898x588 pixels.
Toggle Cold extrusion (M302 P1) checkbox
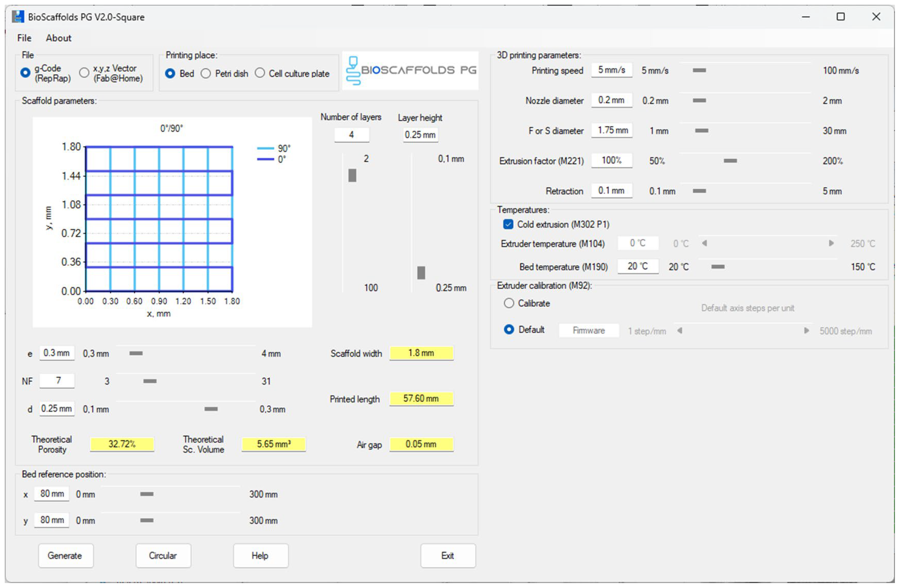coord(508,224)
